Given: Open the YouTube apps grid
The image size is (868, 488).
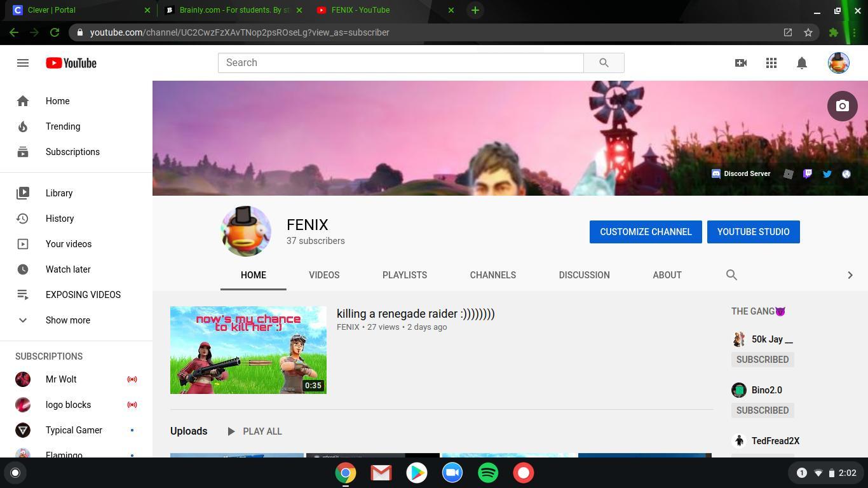Looking at the screenshot, I should click(771, 63).
